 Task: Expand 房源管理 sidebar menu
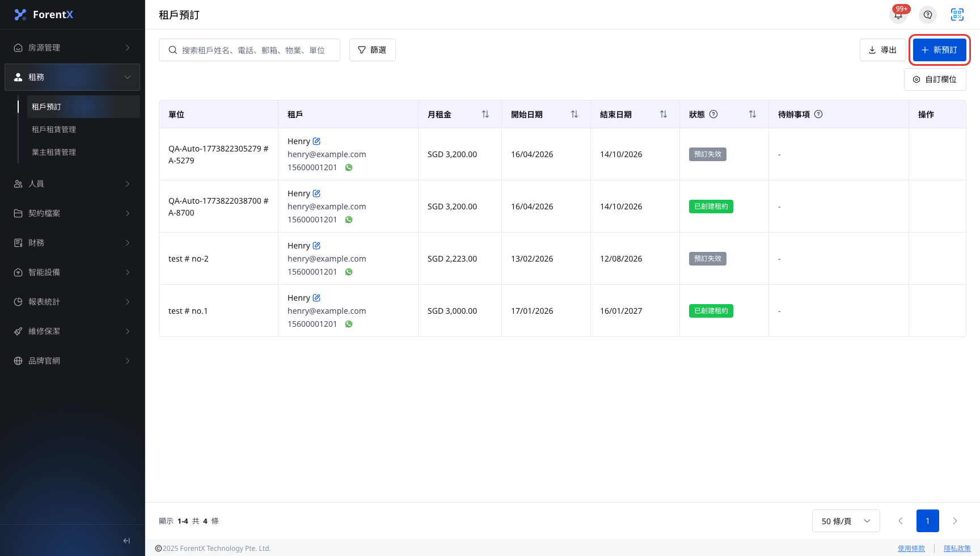(x=72, y=48)
